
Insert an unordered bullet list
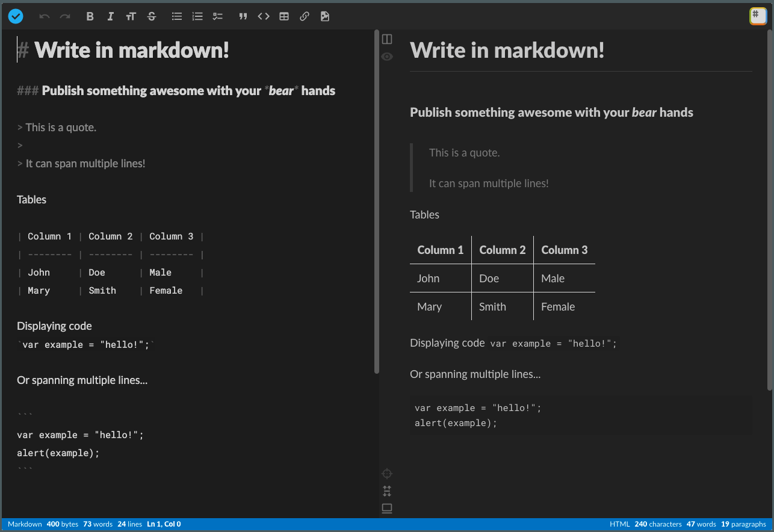177,16
